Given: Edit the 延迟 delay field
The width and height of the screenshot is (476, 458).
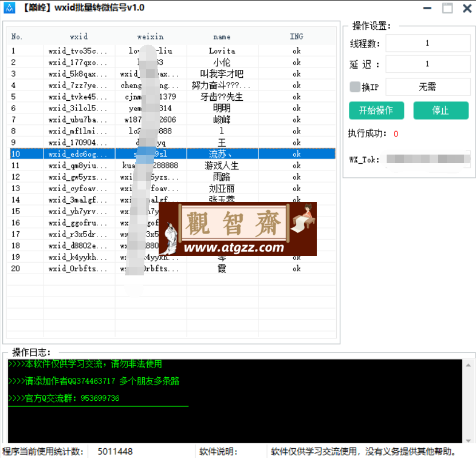Looking at the screenshot, I should pos(427,64).
